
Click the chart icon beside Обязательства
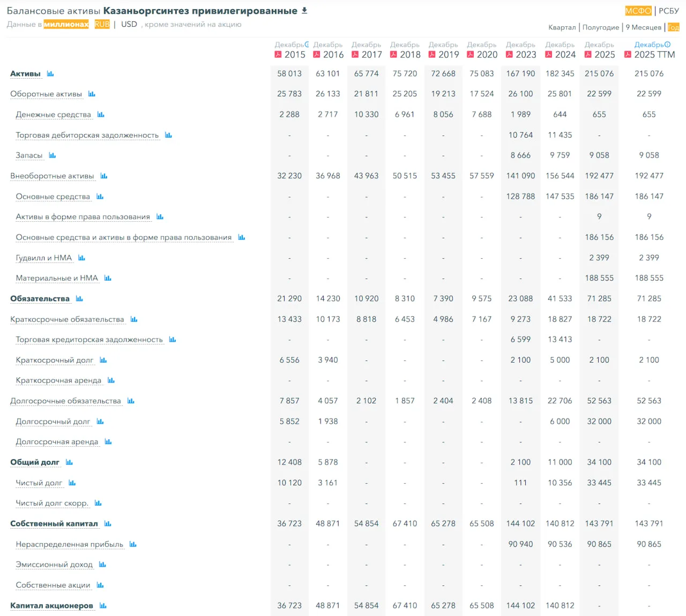(79, 298)
